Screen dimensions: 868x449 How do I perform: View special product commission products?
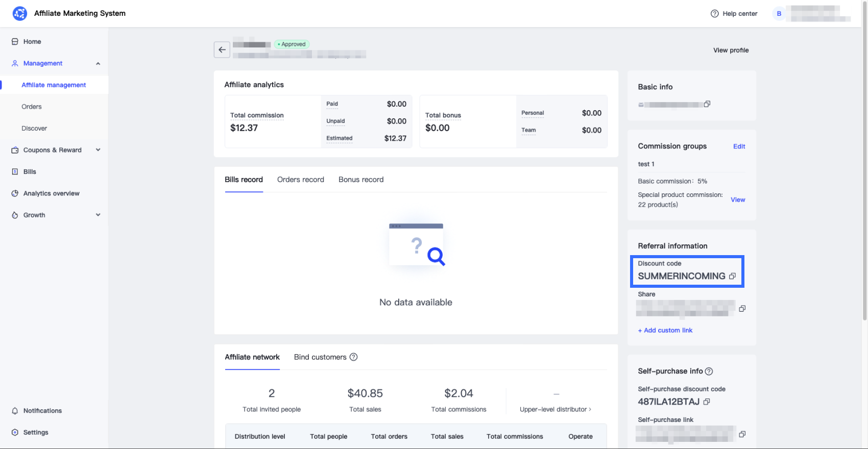click(737, 199)
